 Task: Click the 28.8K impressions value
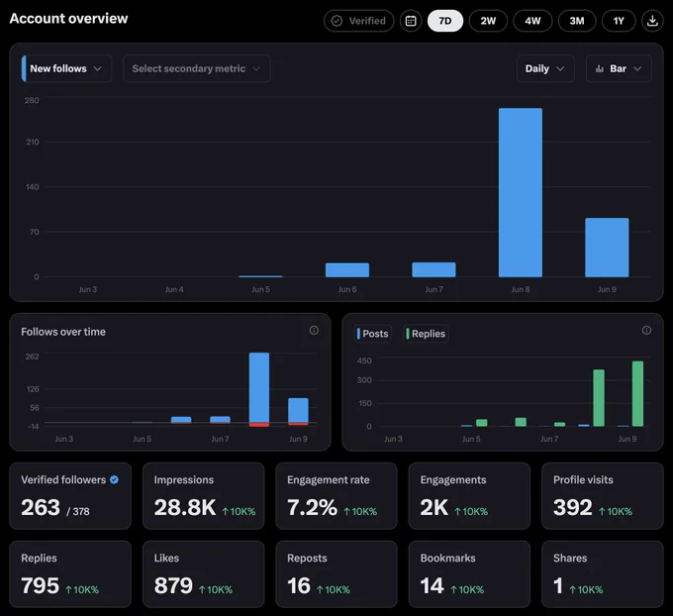[185, 507]
